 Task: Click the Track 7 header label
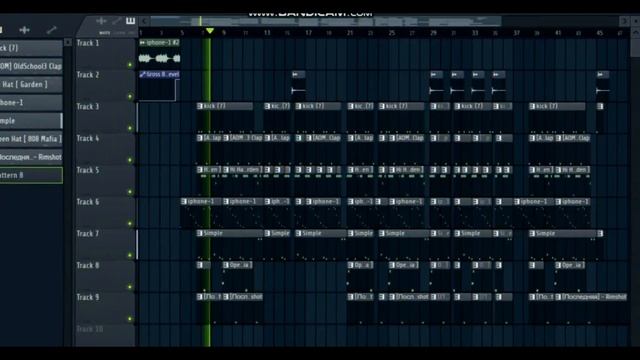(x=88, y=233)
